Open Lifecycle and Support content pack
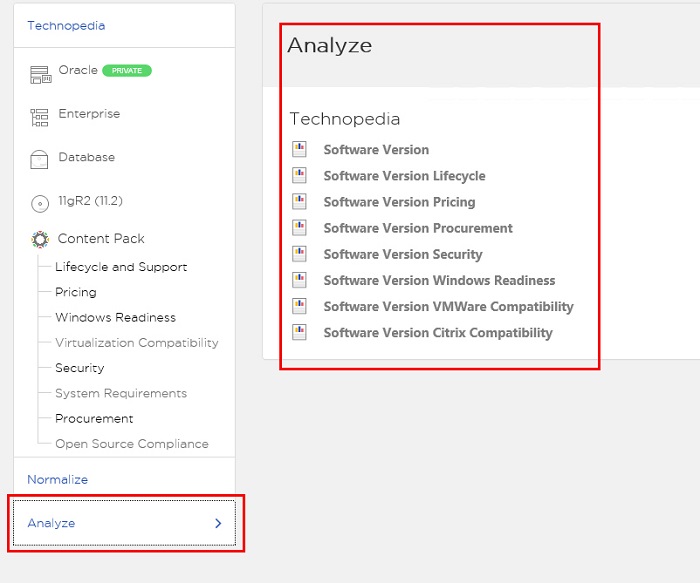 (121, 267)
